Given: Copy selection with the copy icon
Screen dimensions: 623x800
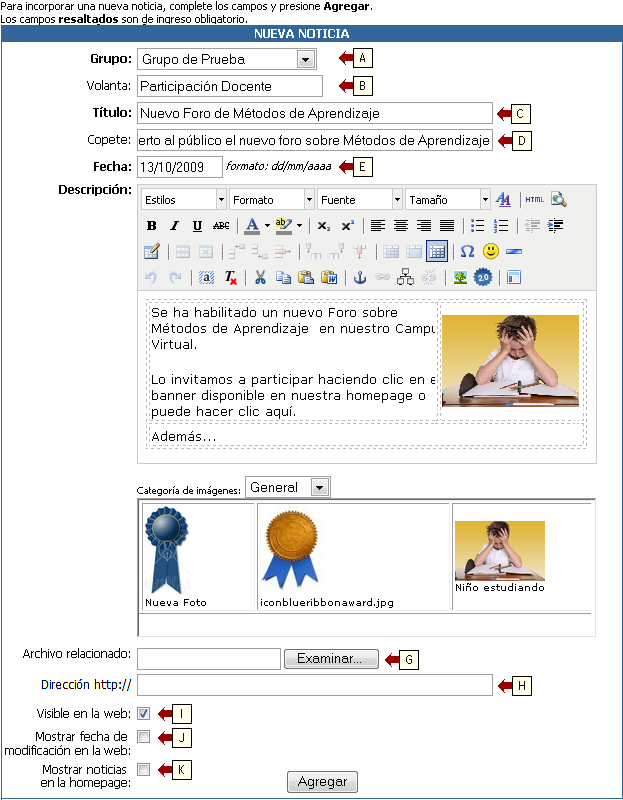Looking at the screenshot, I should point(283,278).
